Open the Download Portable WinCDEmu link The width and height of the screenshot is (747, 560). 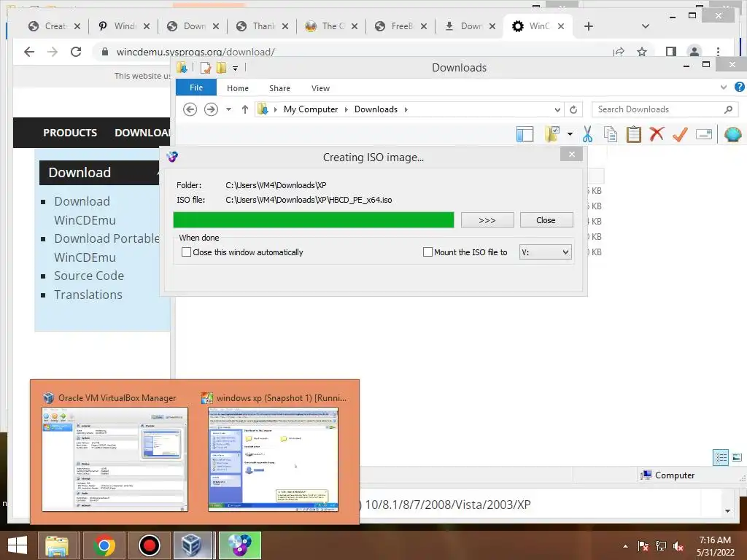pos(107,248)
